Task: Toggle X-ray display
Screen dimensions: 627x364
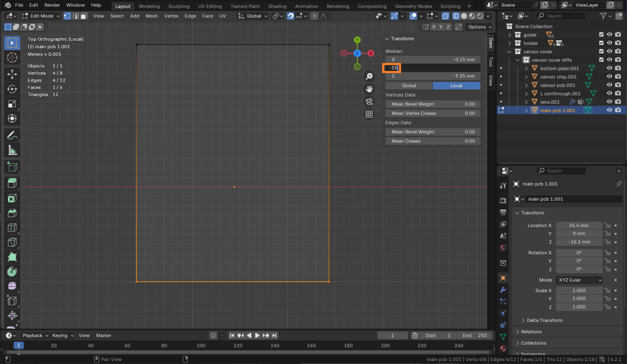Action: coord(445,16)
